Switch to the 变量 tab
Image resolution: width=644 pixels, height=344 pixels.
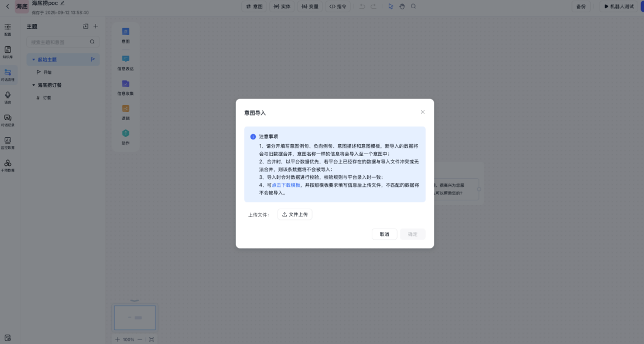309,6
